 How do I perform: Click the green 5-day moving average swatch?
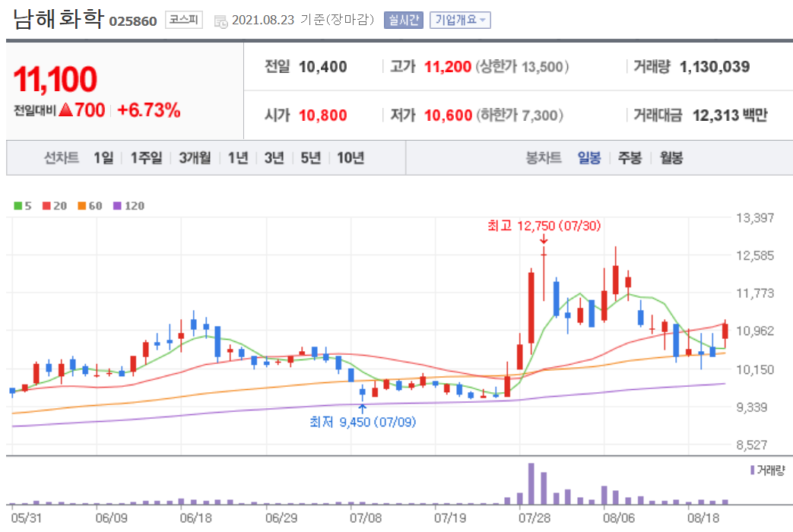[17, 206]
